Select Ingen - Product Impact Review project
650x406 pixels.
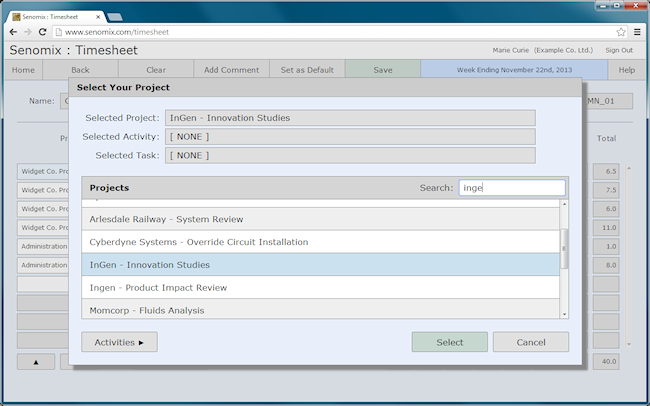pos(320,287)
